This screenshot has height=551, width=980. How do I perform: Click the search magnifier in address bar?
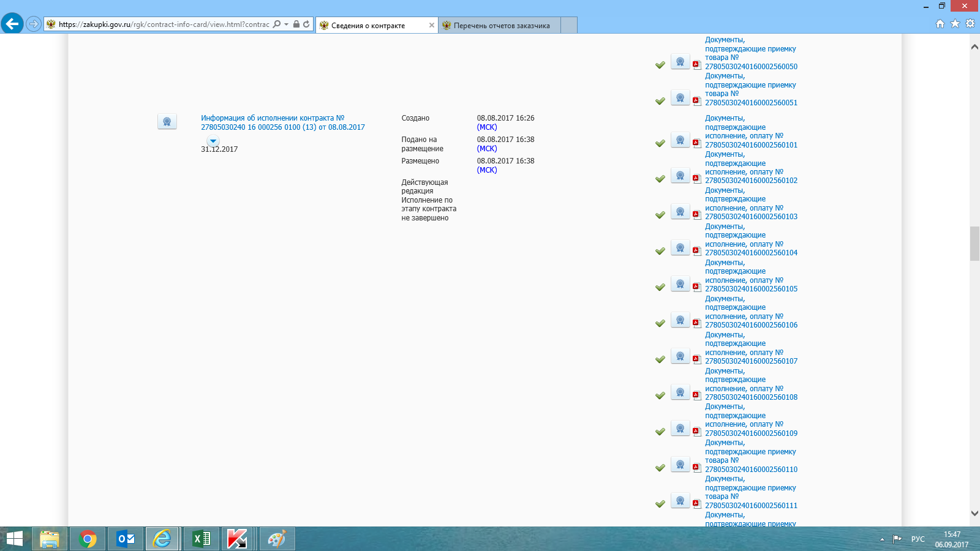click(277, 24)
